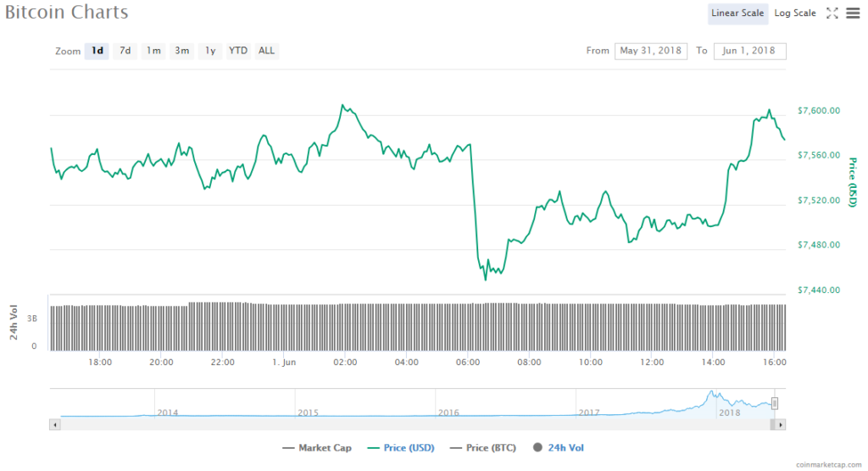
Task: Click the navigator range handle near 2018
Action: pos(775,403)
